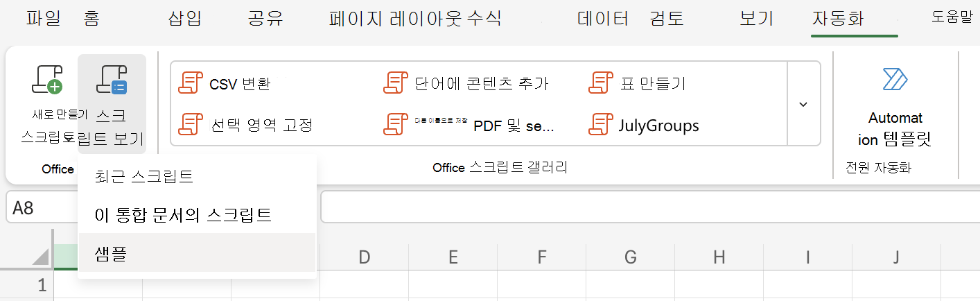This screenshot has height=301, width=980.
Task: Open the 검토 tab
Action: [667, 18]
